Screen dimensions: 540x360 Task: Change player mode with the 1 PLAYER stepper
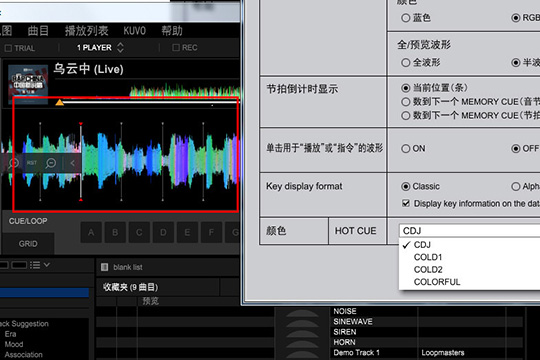tap(120, 47)
